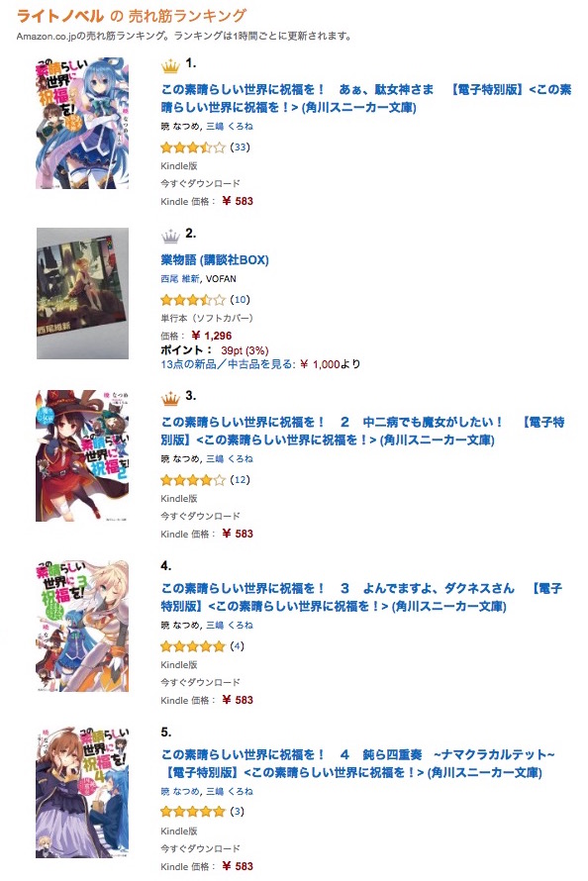Click the silver crown icon beside rank 2
Viewport: 588px width, 881px height.
click(x=170, y=237)
